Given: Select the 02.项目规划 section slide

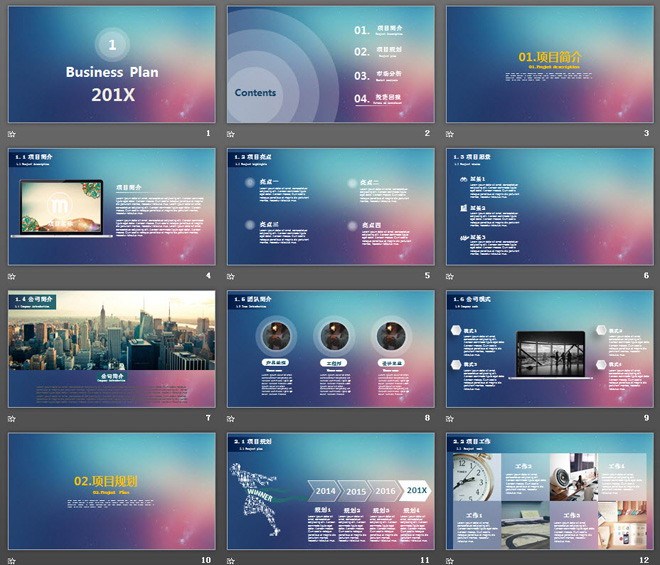Looking at the screenshot, I should click(x=111, y=490).
